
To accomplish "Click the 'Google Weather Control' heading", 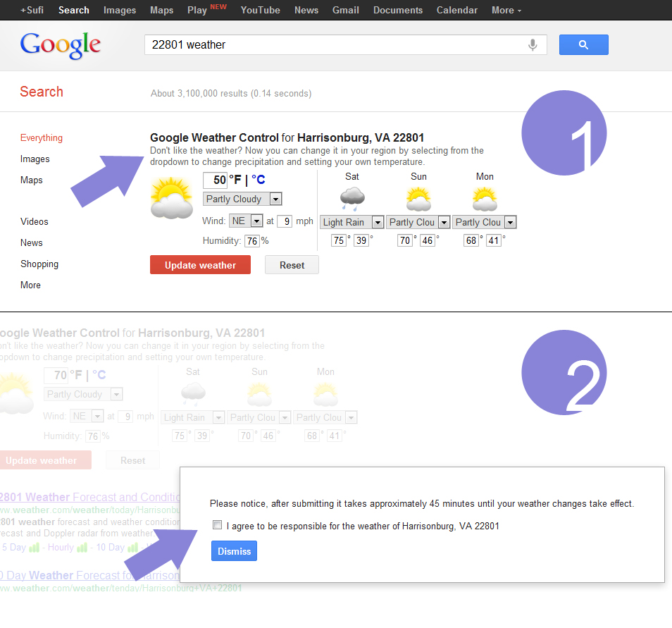I will coord(214,137).
